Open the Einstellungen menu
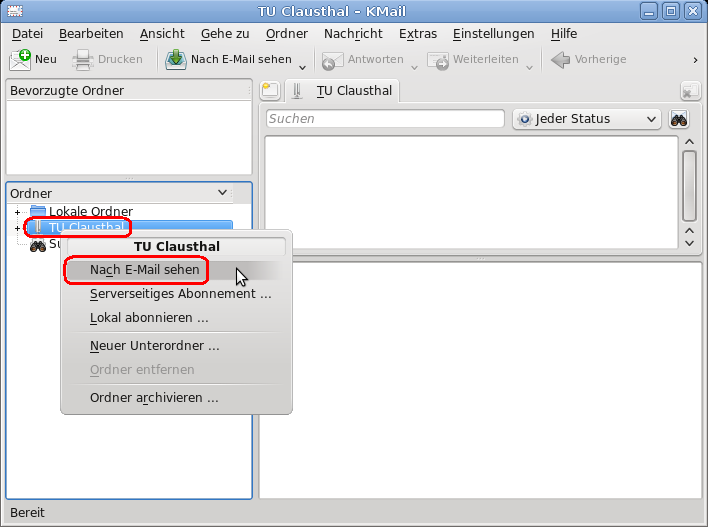 [494, 34]
